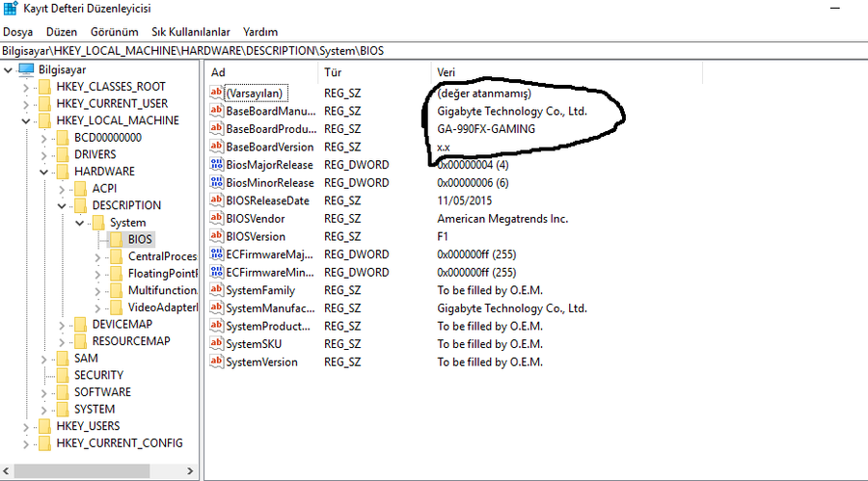Click the RESOURCEMAP folder icon
Viewport: 868px width, 481px height.
[x=80, y=341]
